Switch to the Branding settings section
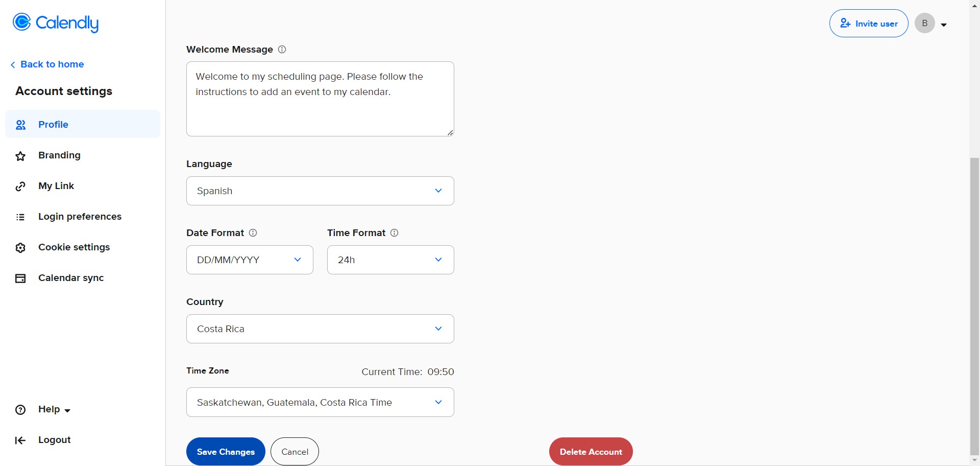This screenshot has height=466, width=980. tap(59, 155)
